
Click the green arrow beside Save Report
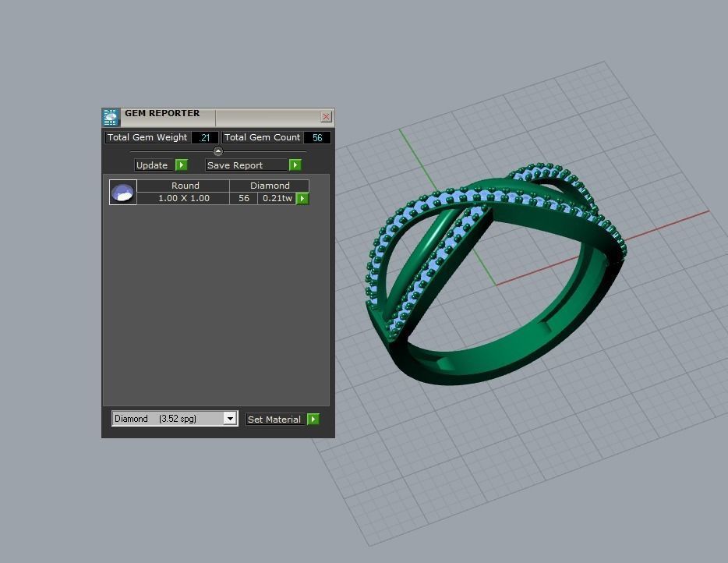(x=295, y=165)
